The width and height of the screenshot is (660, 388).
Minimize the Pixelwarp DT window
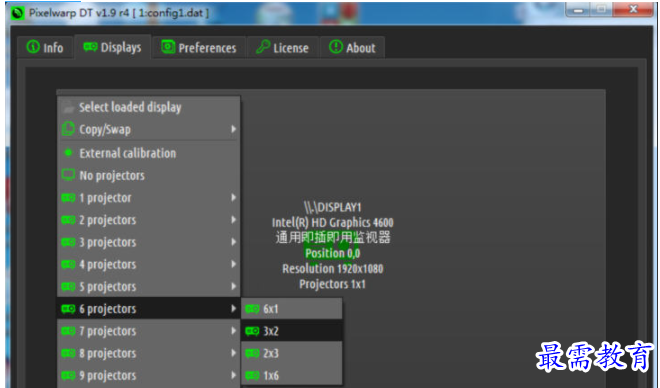tap(579, 9)
